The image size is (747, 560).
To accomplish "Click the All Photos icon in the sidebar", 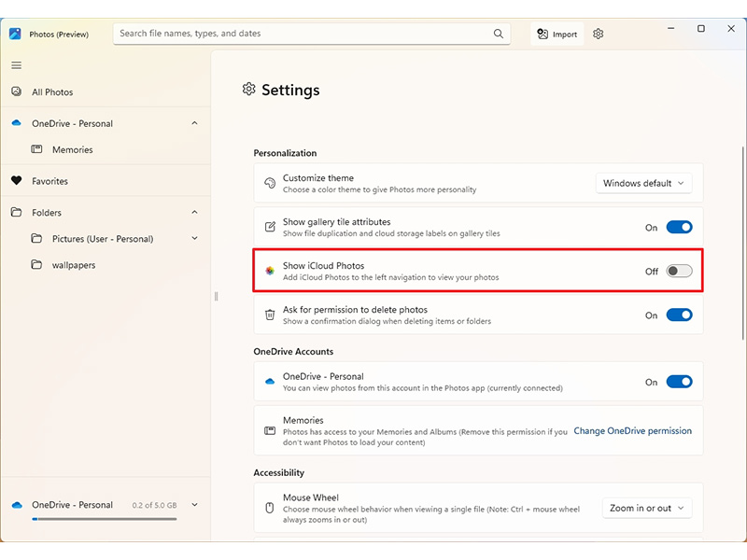I will (x=16, y=91).
